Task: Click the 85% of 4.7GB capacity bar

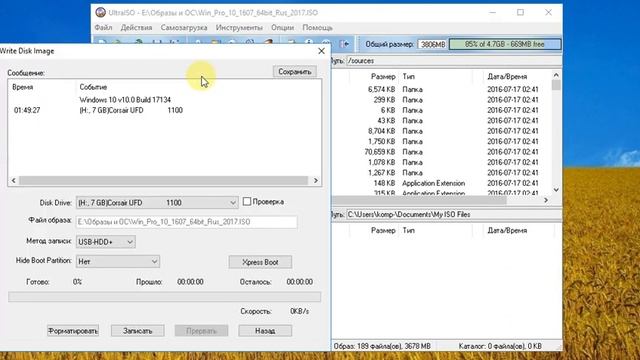Action: [505, 44]
